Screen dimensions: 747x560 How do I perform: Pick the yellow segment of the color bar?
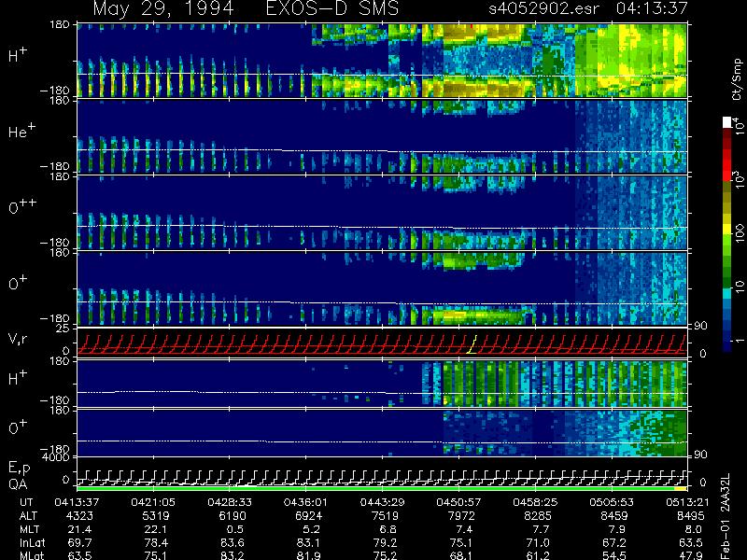[727, 230]
